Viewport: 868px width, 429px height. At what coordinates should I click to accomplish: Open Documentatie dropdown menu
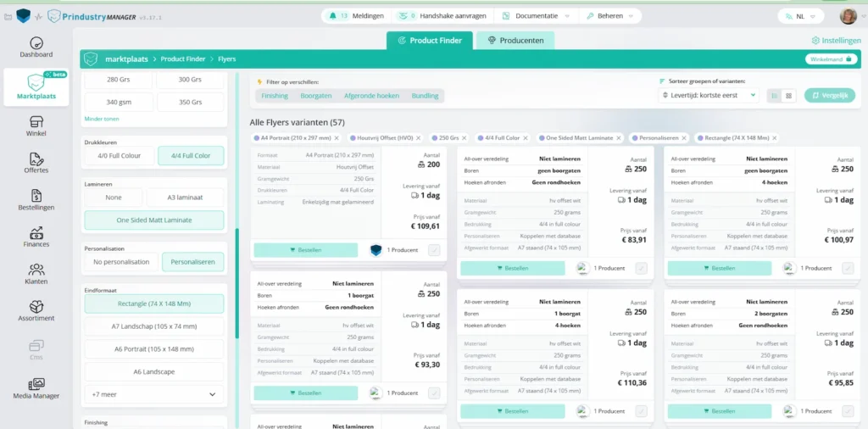(x=536, y=16)
